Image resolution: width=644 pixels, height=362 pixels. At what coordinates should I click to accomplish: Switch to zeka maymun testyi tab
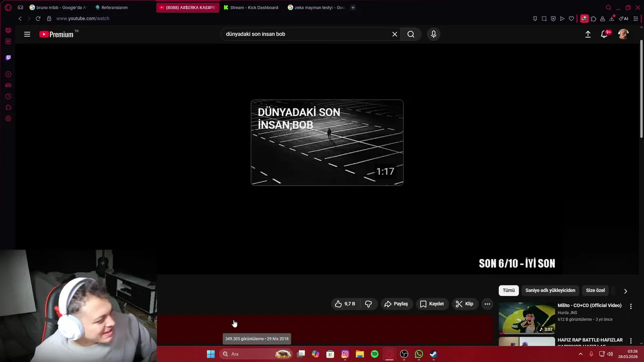(x=316, y=8)
